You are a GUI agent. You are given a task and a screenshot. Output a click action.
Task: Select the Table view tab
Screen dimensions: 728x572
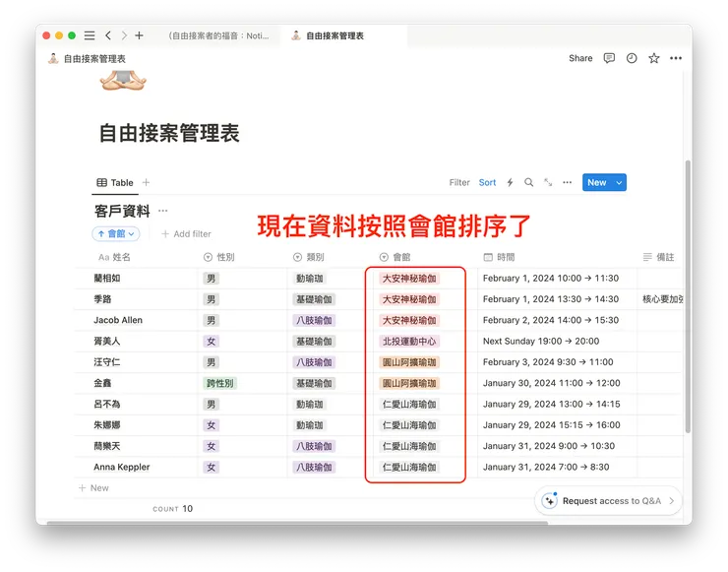coord(115,182)
